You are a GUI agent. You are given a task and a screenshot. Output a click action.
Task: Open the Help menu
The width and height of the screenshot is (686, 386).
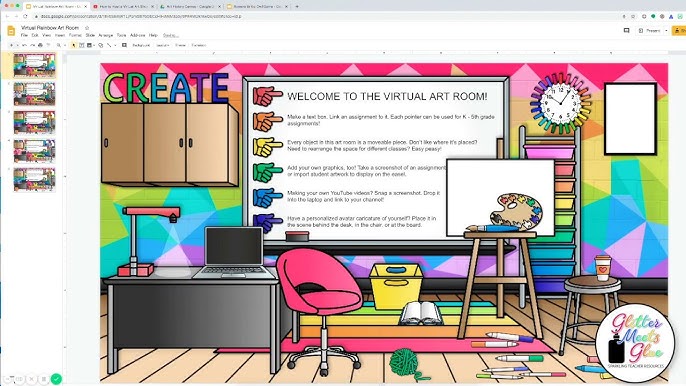coord(153,35)
